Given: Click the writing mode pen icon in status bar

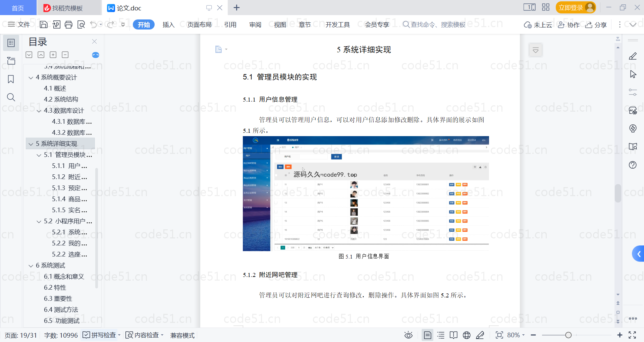Looking at the screenshot, I should [x=480, y=335].
